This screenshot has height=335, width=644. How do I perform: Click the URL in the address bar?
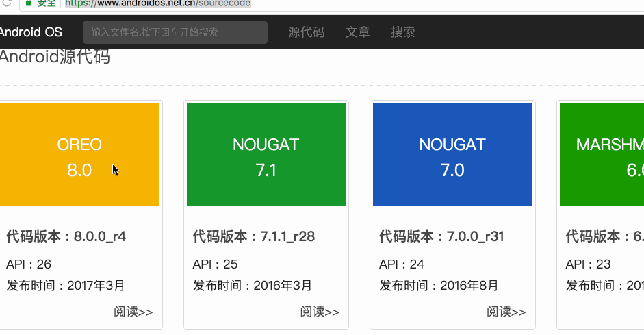[157, 3]
